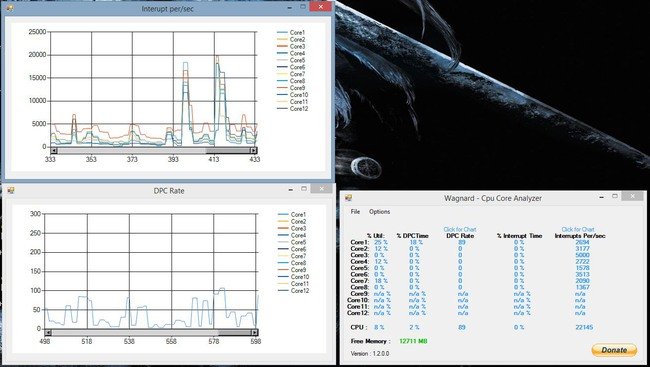Click CPU total interrupts value '22145'

584,327
